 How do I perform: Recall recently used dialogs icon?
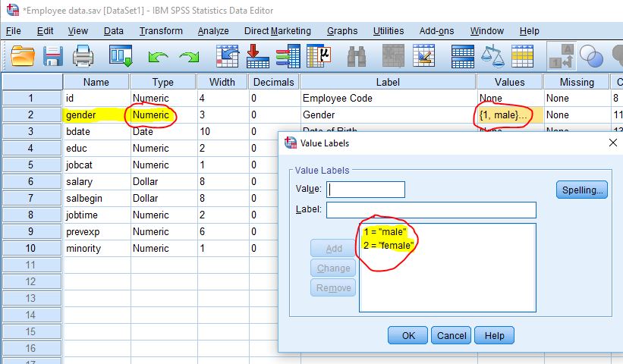[x=121, y=55]
